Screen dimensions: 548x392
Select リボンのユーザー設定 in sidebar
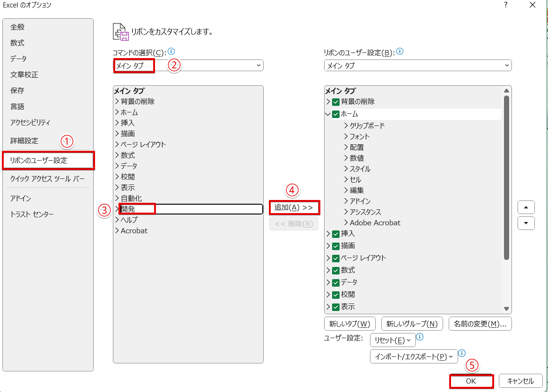(48, 160)
